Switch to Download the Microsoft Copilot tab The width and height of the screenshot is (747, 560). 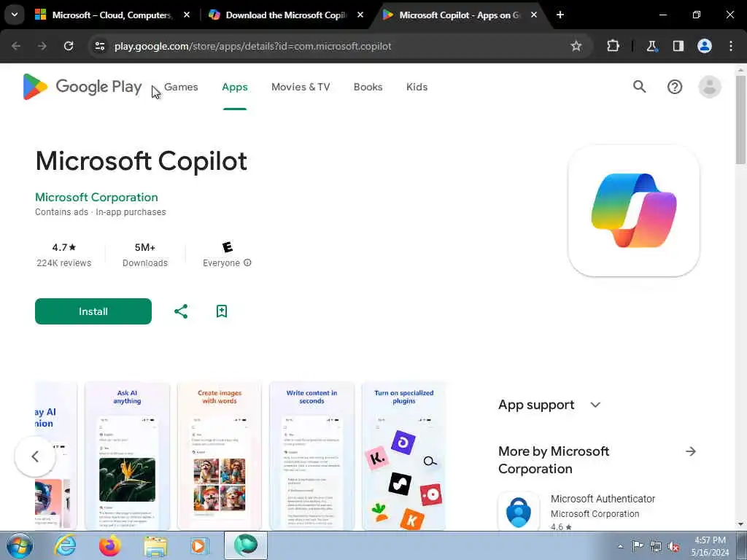tap(286, 15)
